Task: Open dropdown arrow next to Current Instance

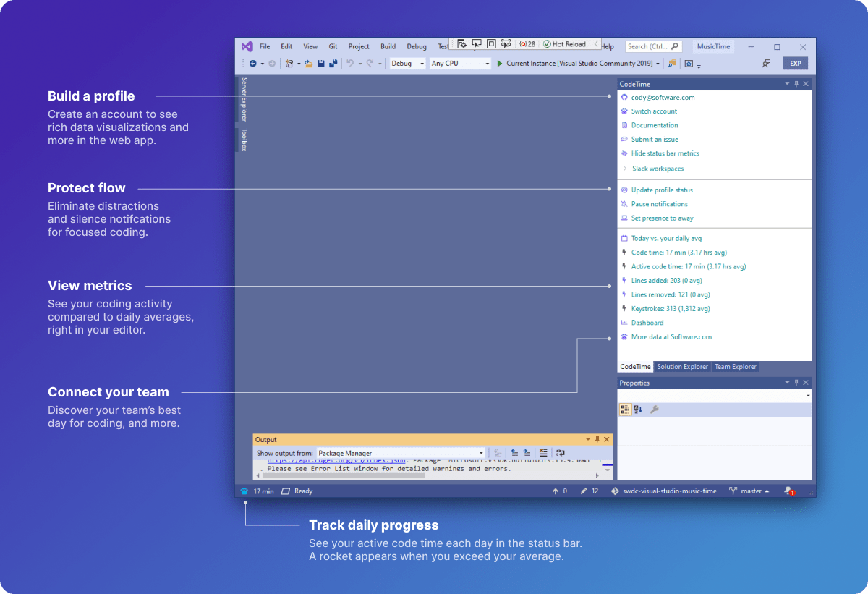Action: [658, 64]
